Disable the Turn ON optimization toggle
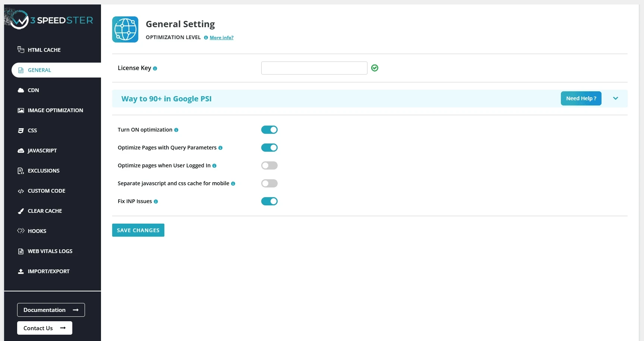Viewport: 644px width, 341px height. [269, 130]
